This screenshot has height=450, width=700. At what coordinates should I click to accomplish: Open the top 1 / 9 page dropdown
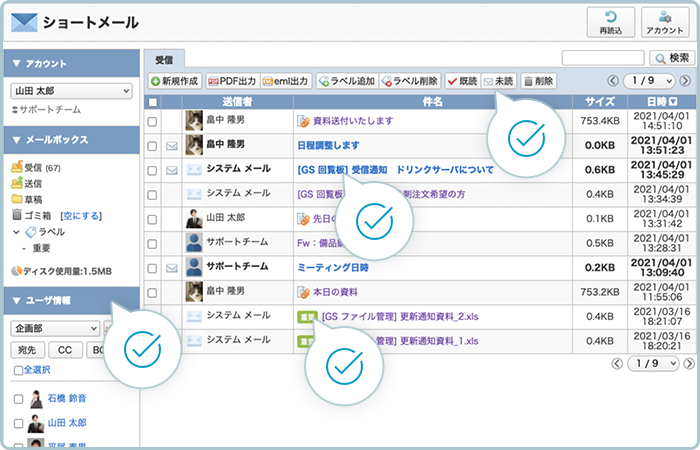click(649, 81)
